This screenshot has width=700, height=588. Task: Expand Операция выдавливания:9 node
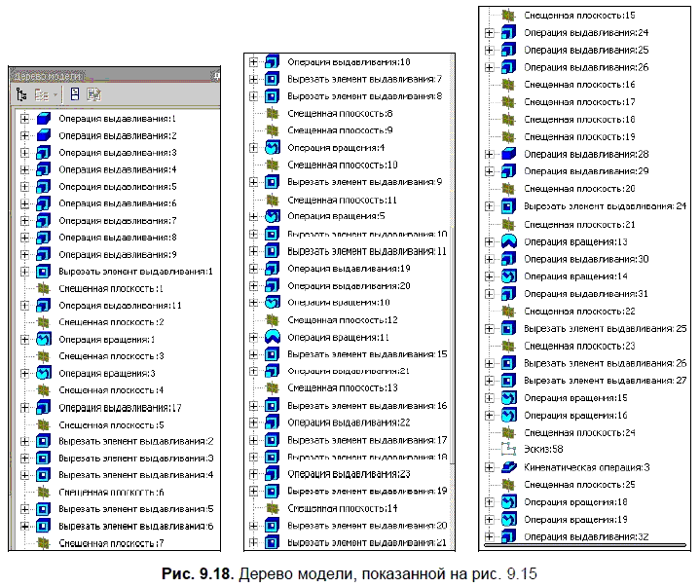coord(24,254)
